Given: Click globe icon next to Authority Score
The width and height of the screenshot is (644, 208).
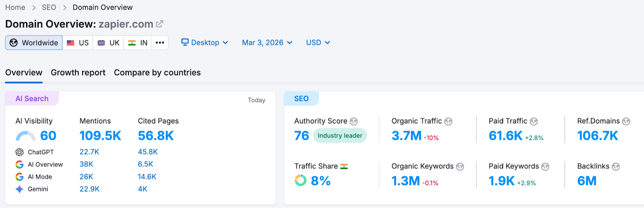Looking at the screenshot, I should 354,121.
